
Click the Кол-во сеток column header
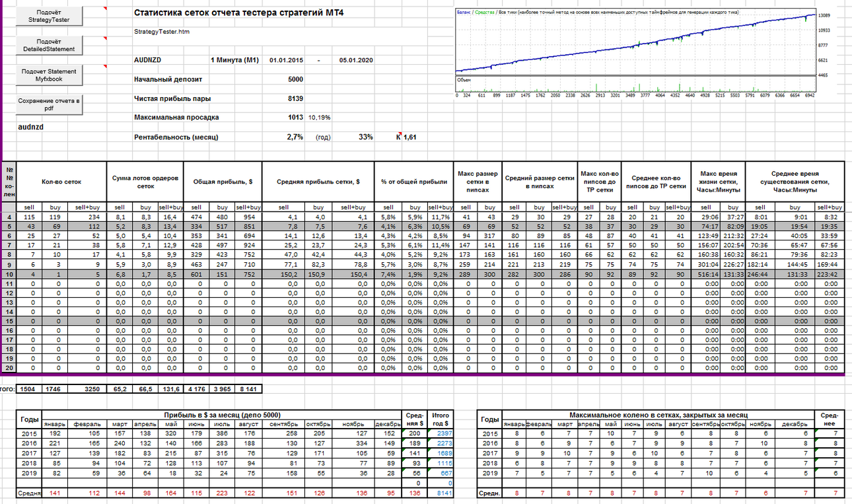coord(61,182)
